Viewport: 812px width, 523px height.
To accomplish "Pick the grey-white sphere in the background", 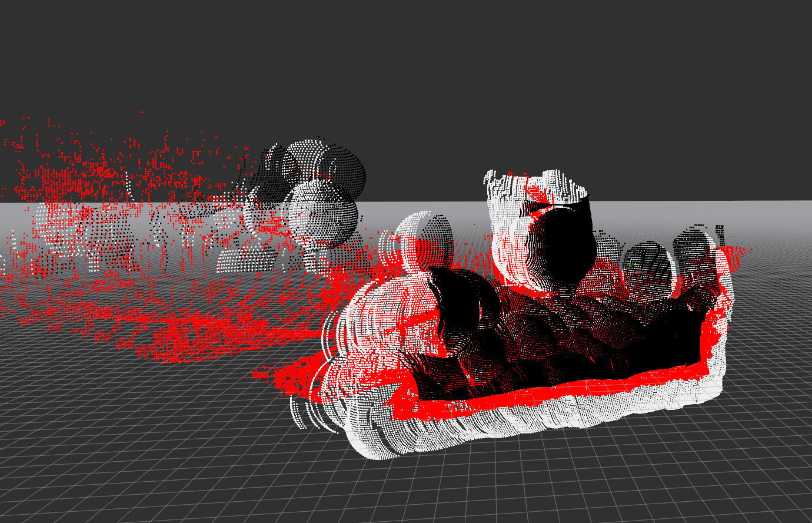I will 324,213.
